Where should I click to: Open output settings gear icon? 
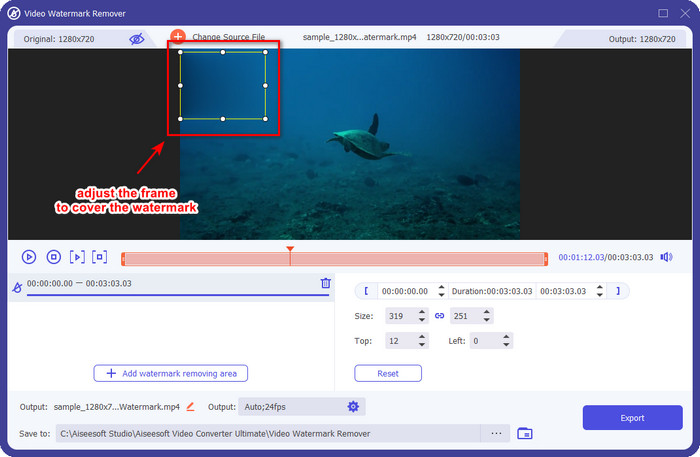pos(353,407)
